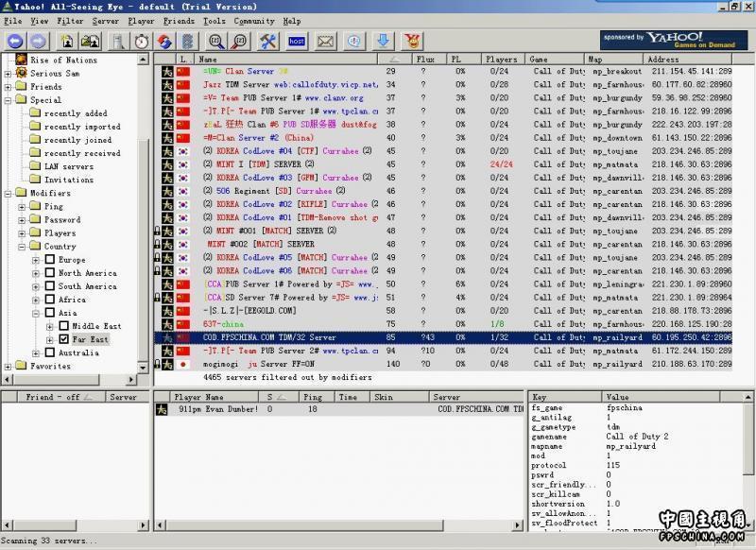This screenshot has height=550, width=756.
Task: Click the greyed Forward arrow toolbar button
Action: (x=39, y=42)
